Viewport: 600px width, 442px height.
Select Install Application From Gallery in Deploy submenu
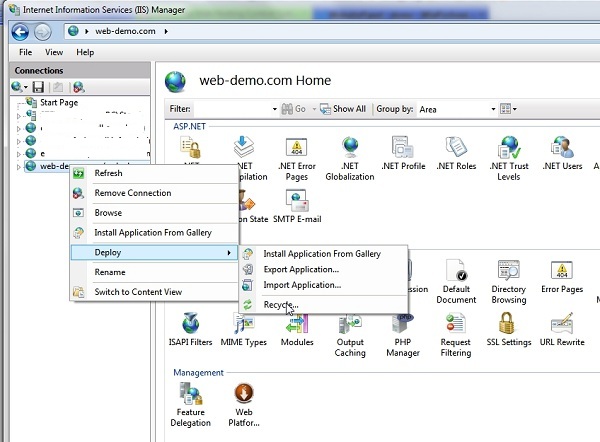(x=323, y=254)
